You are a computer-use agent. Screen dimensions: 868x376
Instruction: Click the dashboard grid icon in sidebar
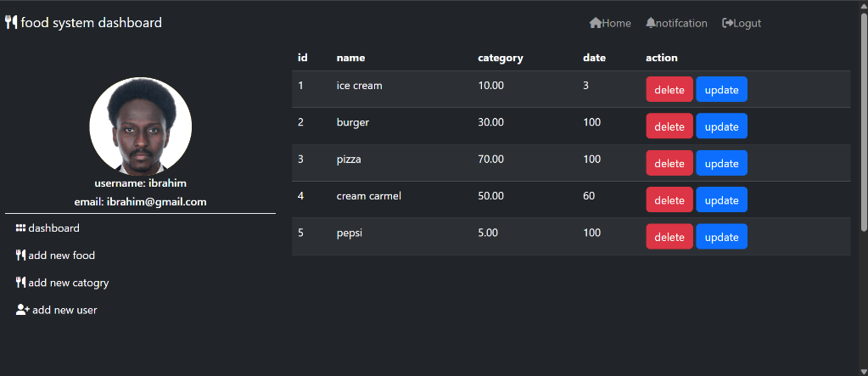click(x=21, y=228)
